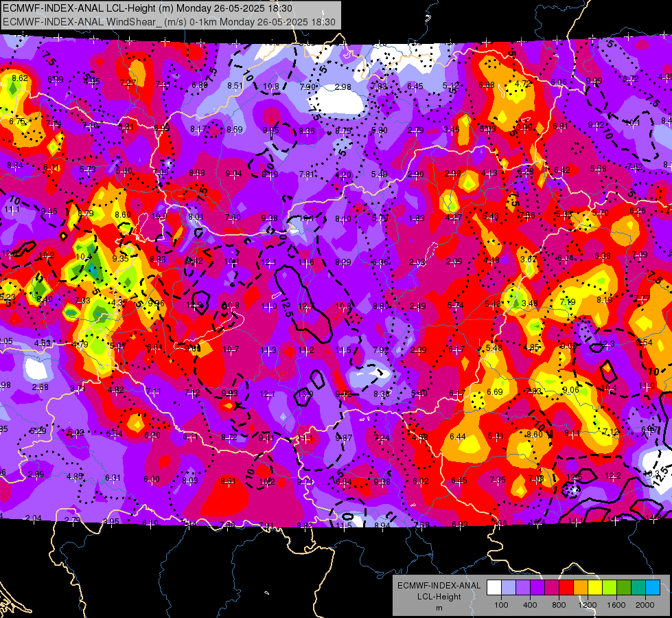Click the wind shear value 8.40
The width and height of the screenshot is (672, 618).
(x=45, y=299)
